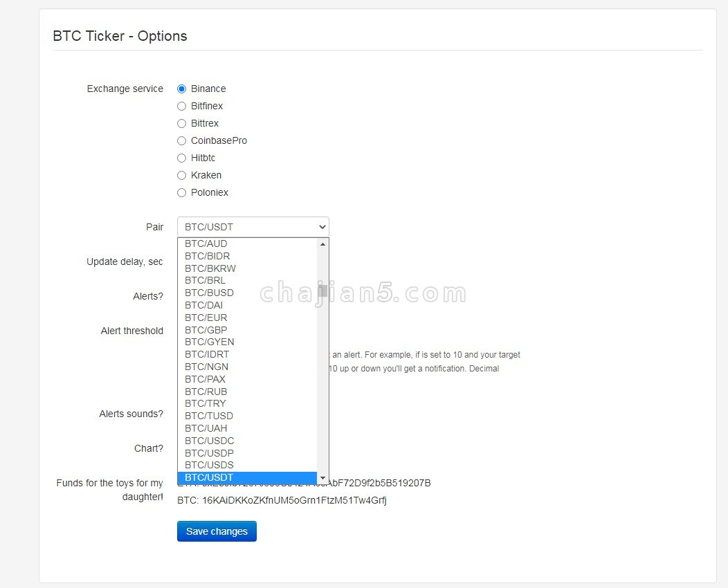Click the Binance label text

click(208, 89)
